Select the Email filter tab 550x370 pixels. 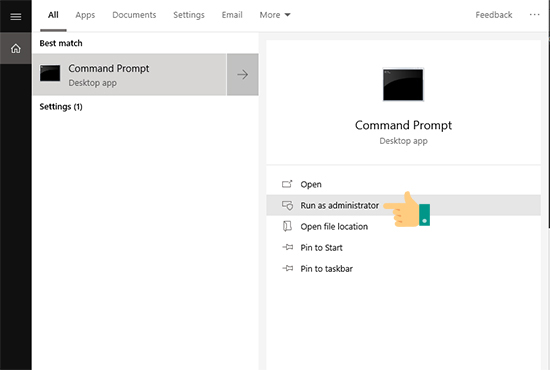pyautogui.click(x=232, y=15)
